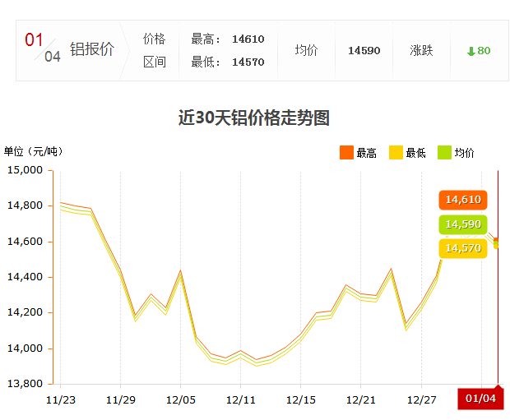Click the 铝报价 heading

pos(92,49)
